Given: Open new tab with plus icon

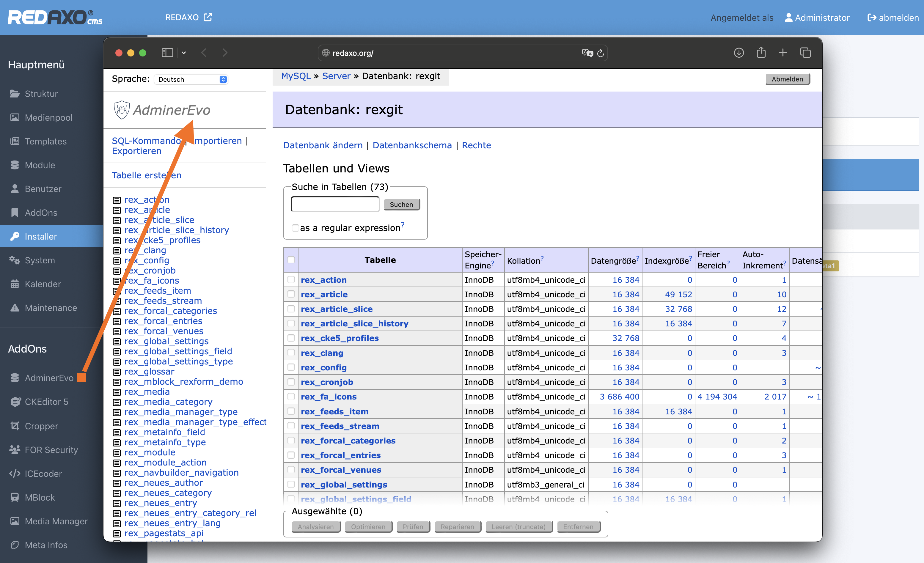Looking at the screenshot, I should point(782,53).
